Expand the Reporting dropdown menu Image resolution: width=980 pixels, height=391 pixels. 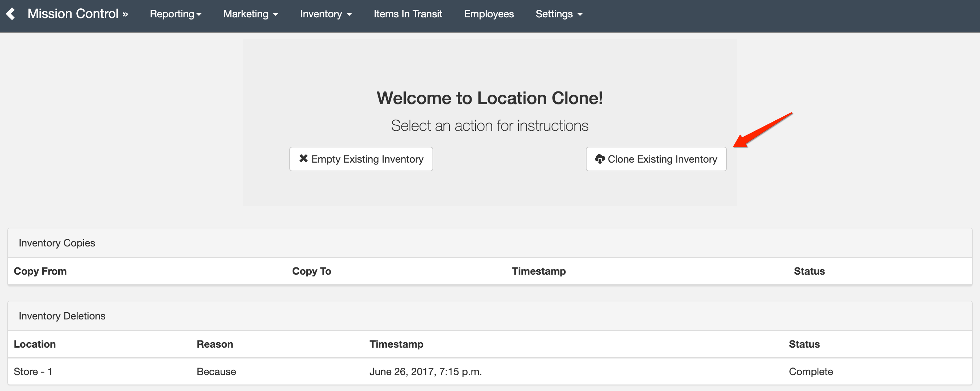[175, 14]
